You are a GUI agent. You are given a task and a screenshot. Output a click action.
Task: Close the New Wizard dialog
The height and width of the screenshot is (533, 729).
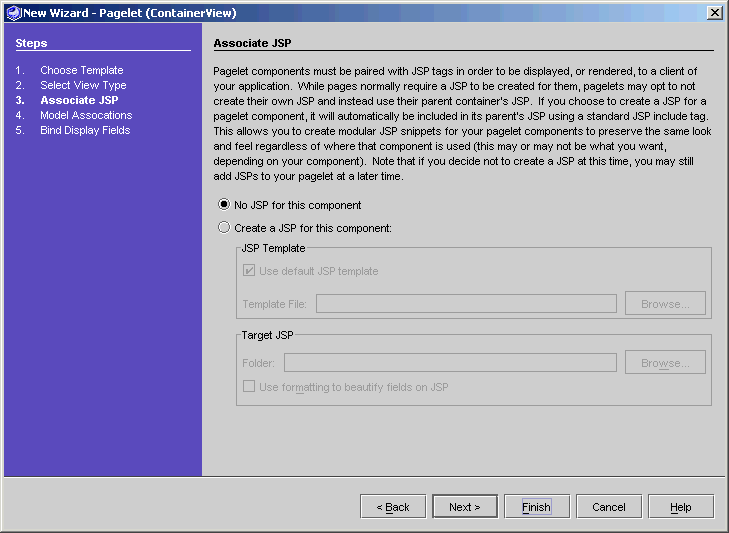tap(715, 13)
